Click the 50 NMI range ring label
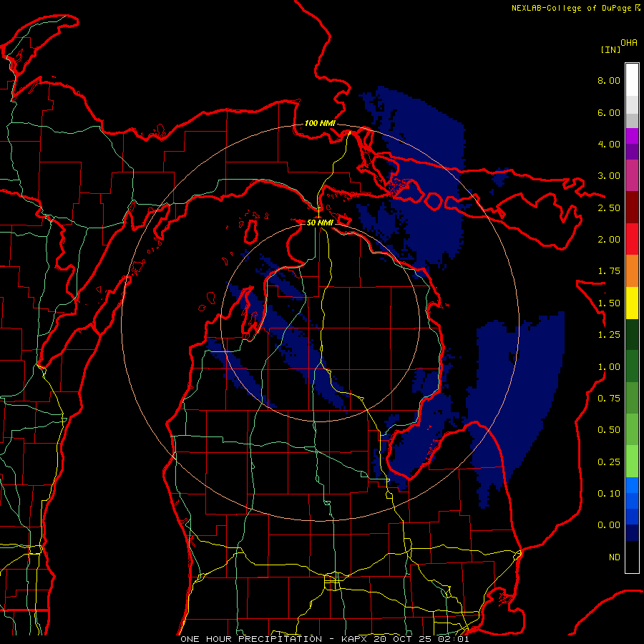The height and width of the screenshot is (644, 644). [320, 223]
